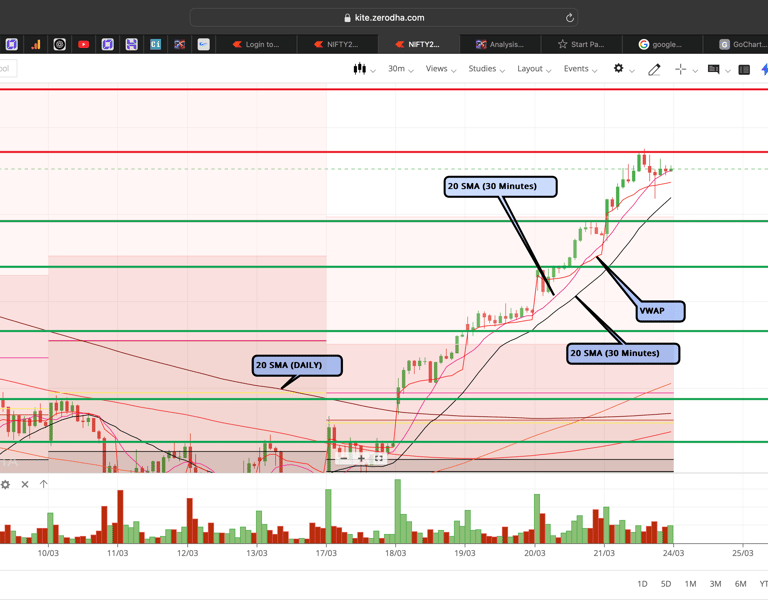Click the 18/03 date axis label
The width and height of the screenshot is (768, 600).
[x=395, y=553]
